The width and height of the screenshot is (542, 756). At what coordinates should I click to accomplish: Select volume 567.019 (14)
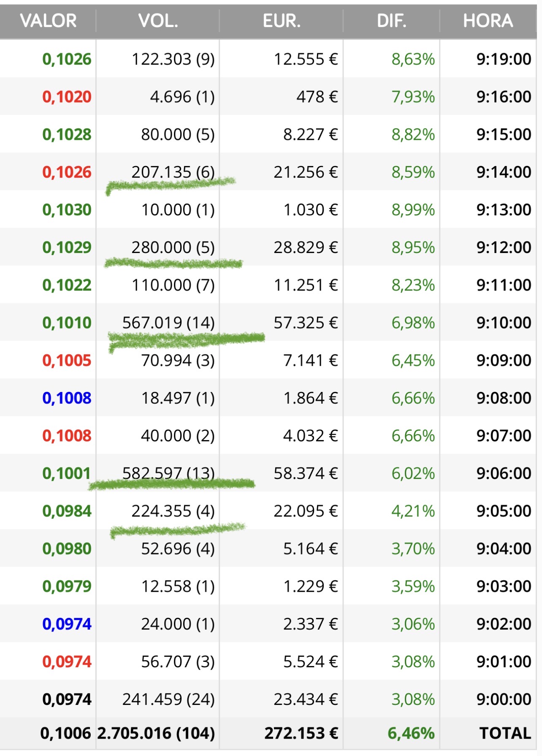168,323
